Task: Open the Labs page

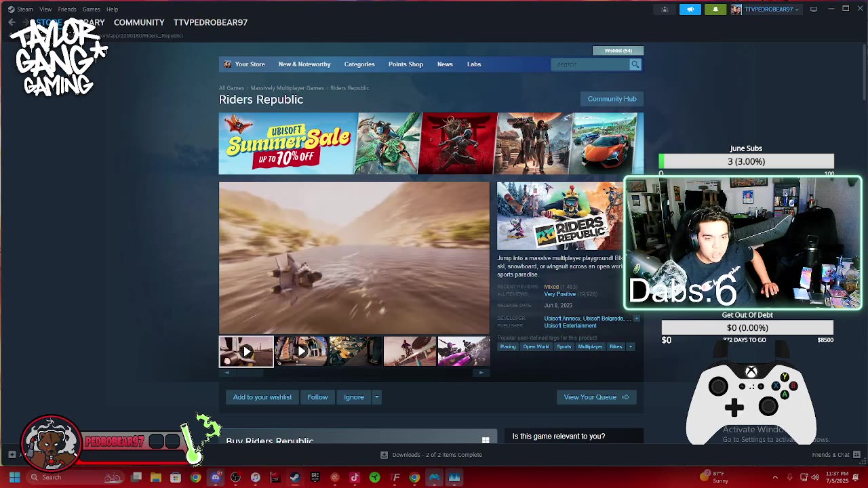Action: pyautogui.click(x=474, y=64)
